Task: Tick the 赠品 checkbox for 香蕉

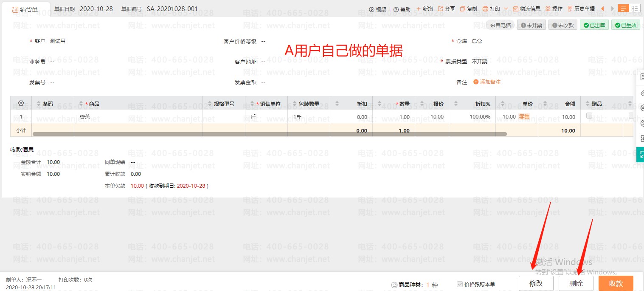Action: 589,116
